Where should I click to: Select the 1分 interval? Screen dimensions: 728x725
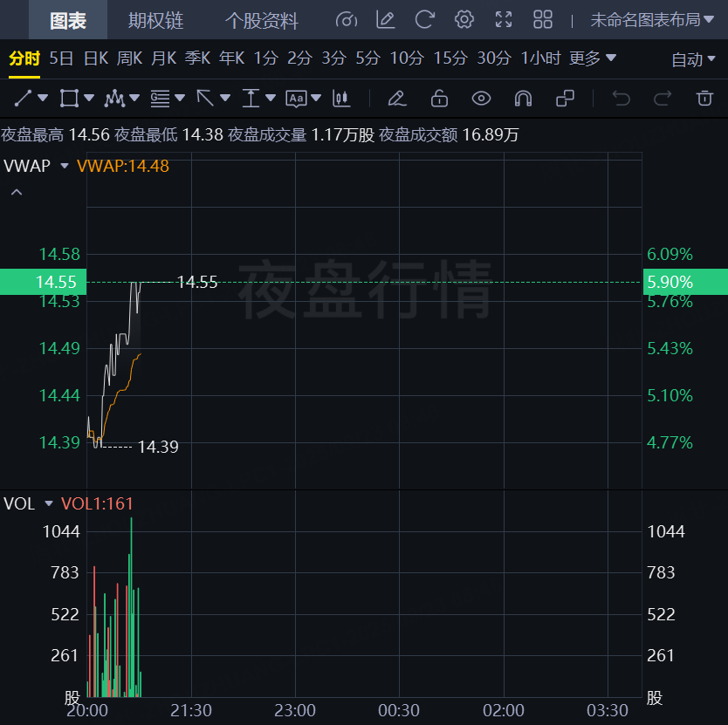coord(265,58)
